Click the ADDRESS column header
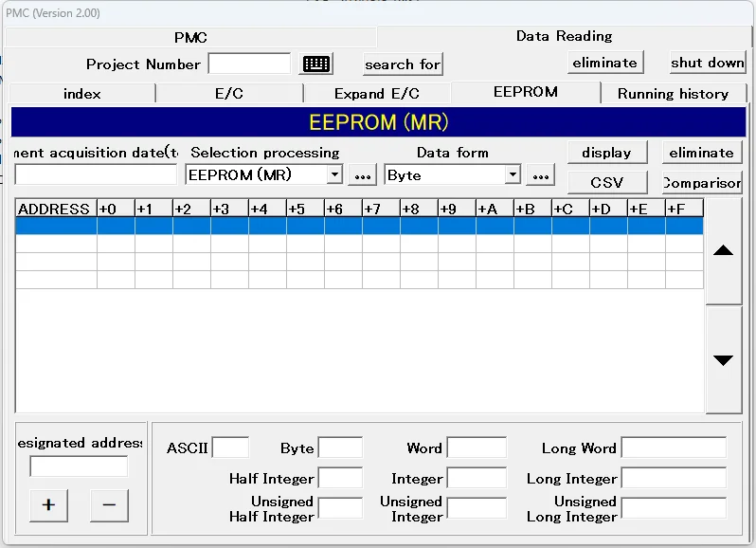Viewport: 756px width, 548px height. [x=56, y=209]
